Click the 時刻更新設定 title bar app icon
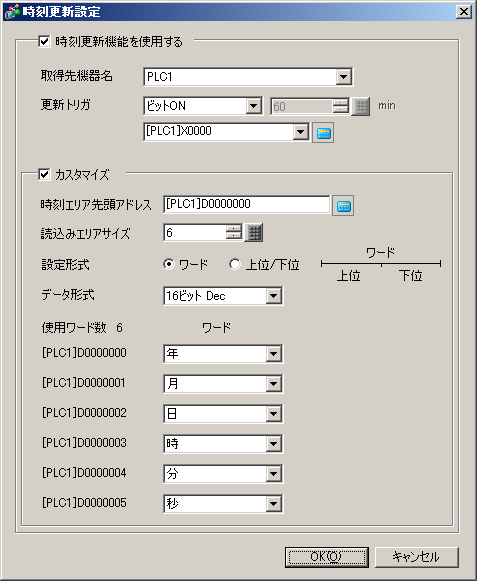 point(11,11)
